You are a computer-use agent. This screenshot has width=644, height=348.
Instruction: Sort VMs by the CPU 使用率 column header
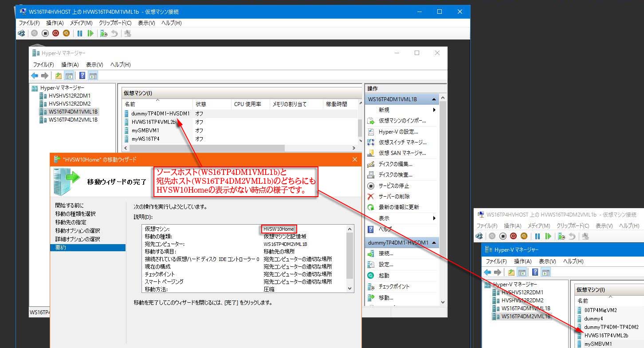[x=251, y=104]
